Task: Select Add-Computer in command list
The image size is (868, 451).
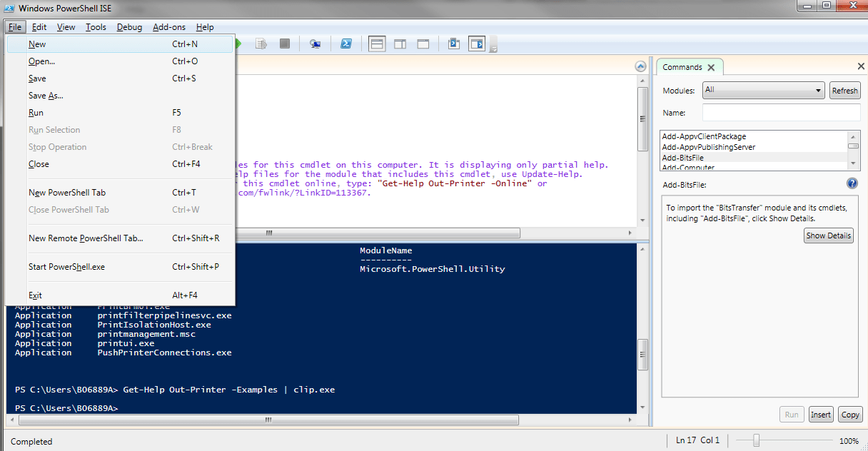Action: (754, 167)
